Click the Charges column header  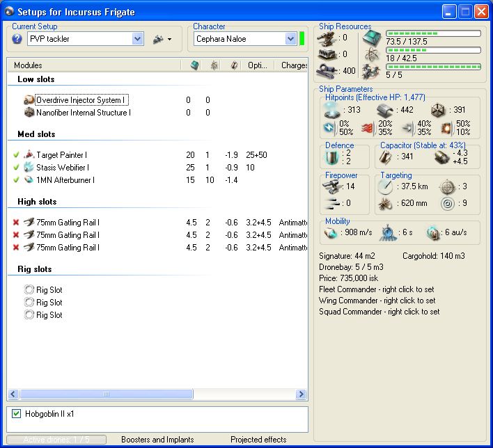tap(294, 65)
